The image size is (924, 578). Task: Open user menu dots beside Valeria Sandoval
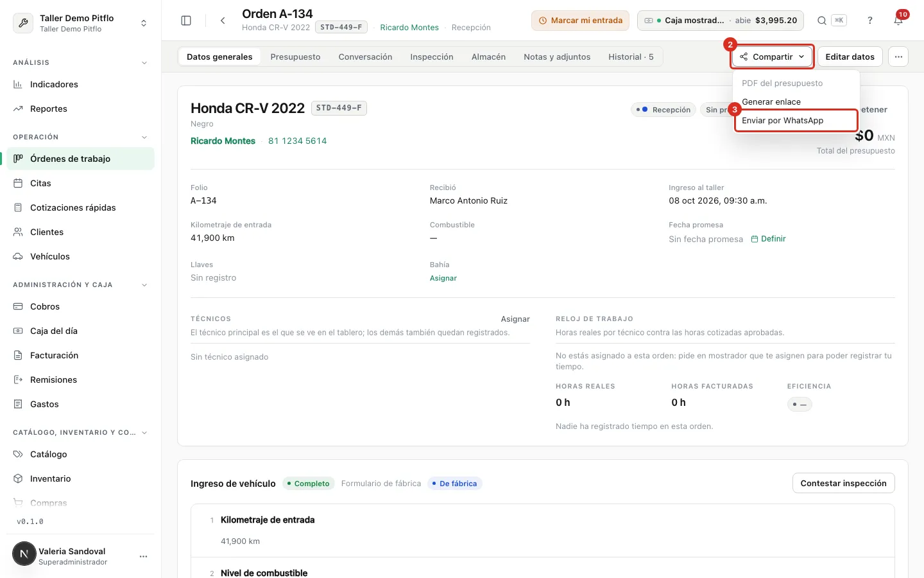143,556
